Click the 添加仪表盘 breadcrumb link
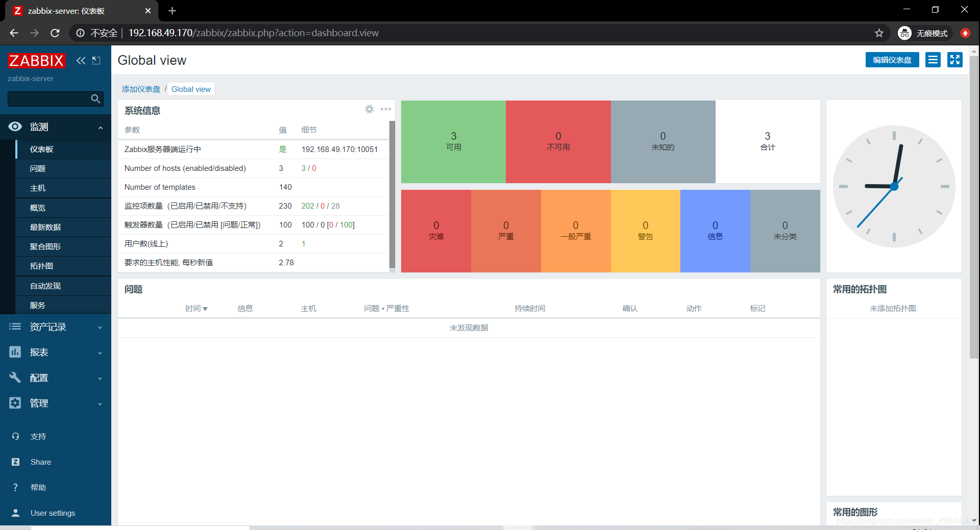This screenshot has width=980, height=530. point(141,89)
